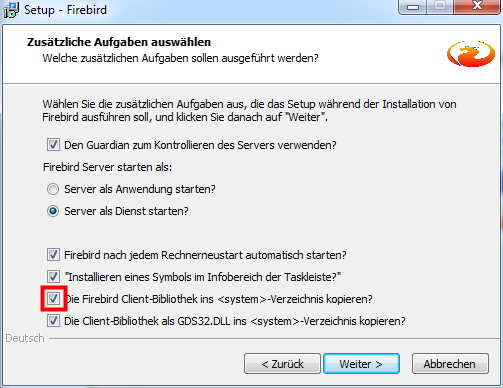Image resolution: width=503 pixels, height=388 pixels.
Task: Minimize the Firebird setup window
Action: [413, 7]
